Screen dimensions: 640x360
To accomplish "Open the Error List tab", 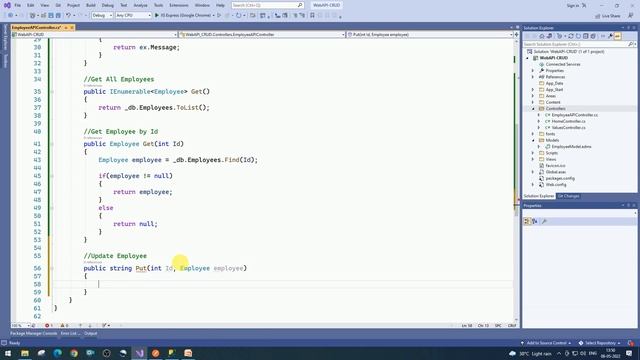I will point(69,333).
